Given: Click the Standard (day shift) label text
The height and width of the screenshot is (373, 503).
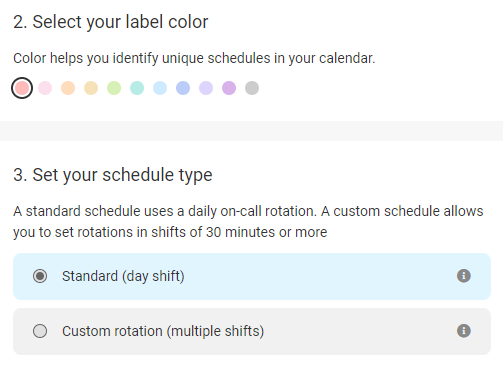Looking at the screenshot, I should [123, 276].
